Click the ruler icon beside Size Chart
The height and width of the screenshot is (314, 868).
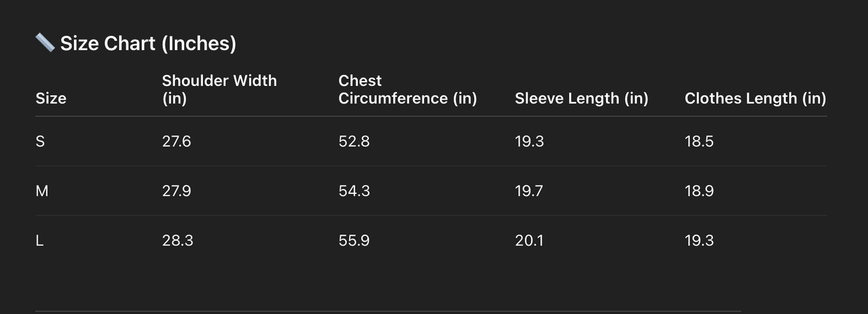tap(45, 43)
